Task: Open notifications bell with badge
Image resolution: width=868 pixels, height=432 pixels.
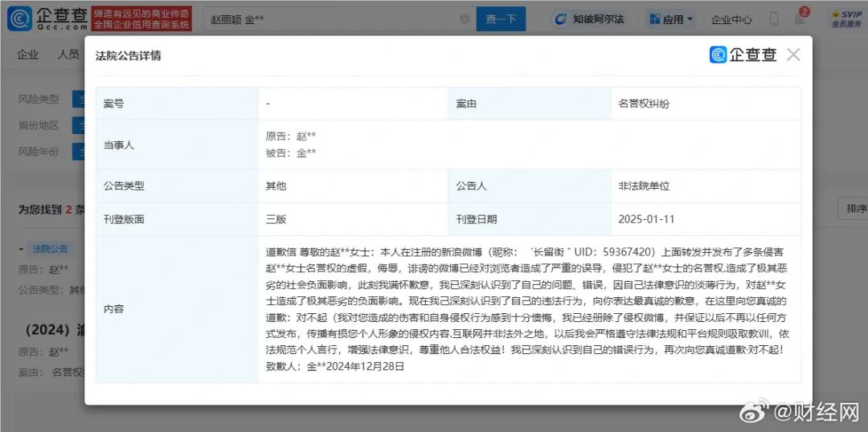Action: coord(800,18)
